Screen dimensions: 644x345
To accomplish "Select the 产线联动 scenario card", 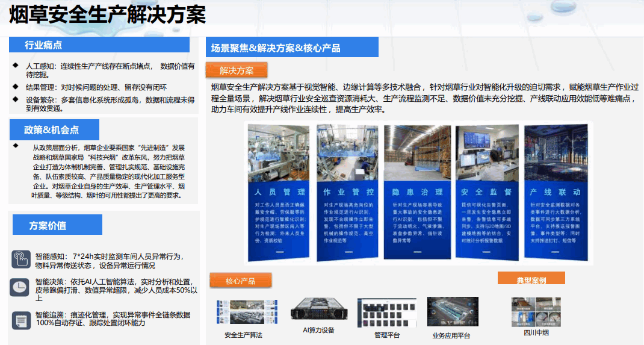I will (x=554, y=193).
